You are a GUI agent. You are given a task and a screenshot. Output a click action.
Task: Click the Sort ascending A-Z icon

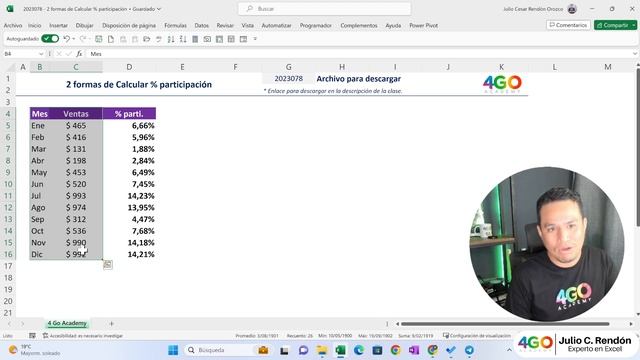(x=171, y=39)
